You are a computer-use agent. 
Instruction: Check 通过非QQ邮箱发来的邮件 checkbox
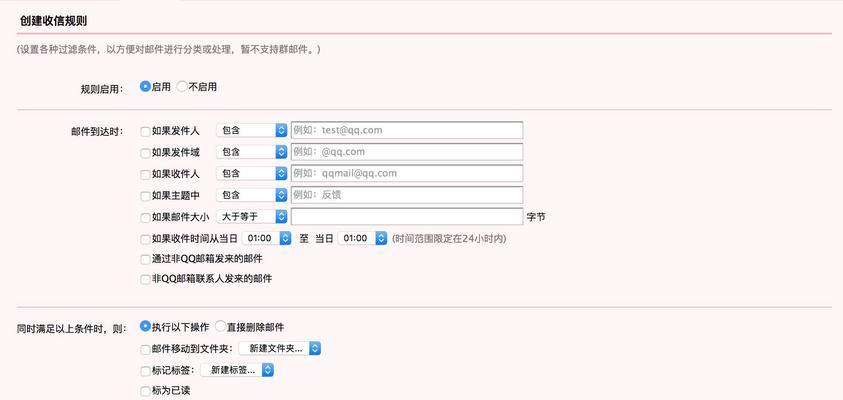point(145,260)
